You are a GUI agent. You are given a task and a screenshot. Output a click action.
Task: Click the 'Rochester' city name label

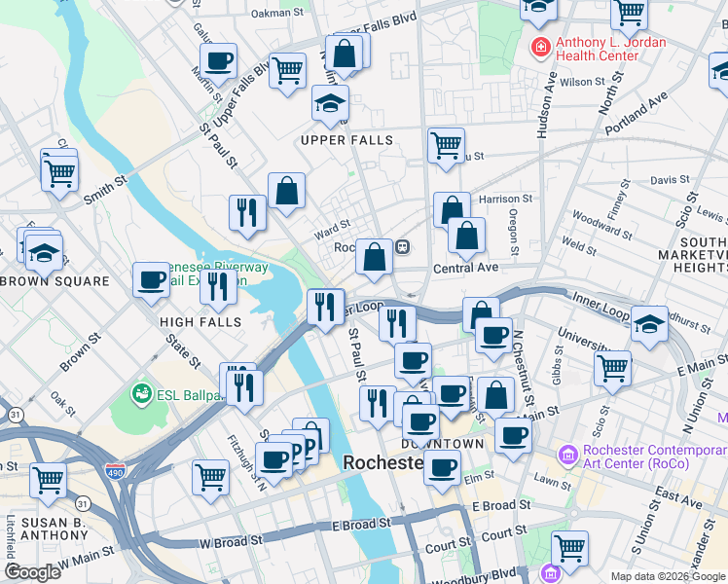[383, 463]
